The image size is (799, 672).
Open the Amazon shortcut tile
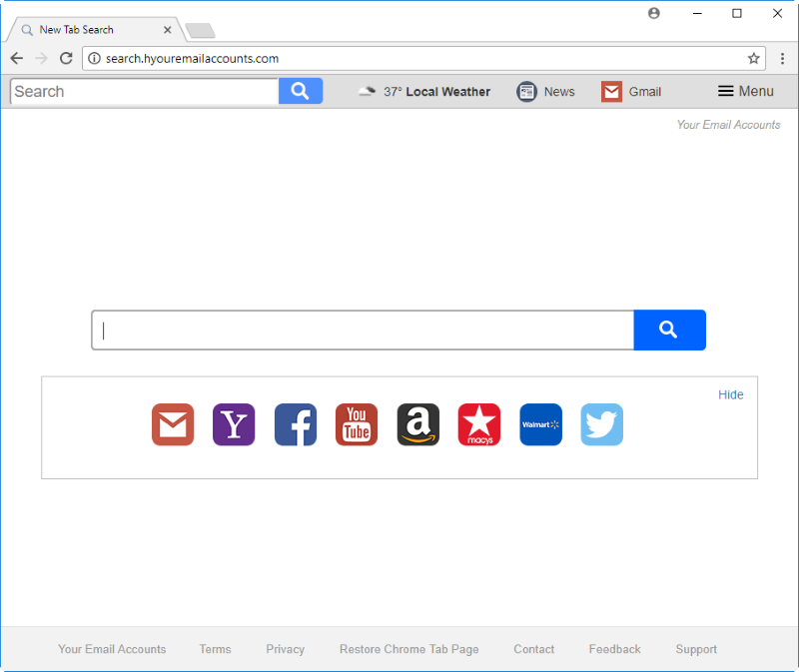(418, 424)
